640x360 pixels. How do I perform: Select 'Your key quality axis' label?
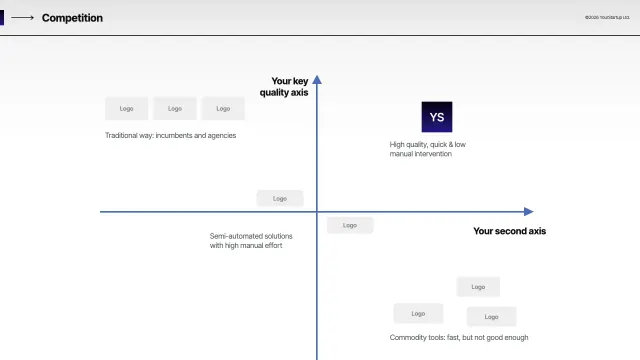point(284,87)
